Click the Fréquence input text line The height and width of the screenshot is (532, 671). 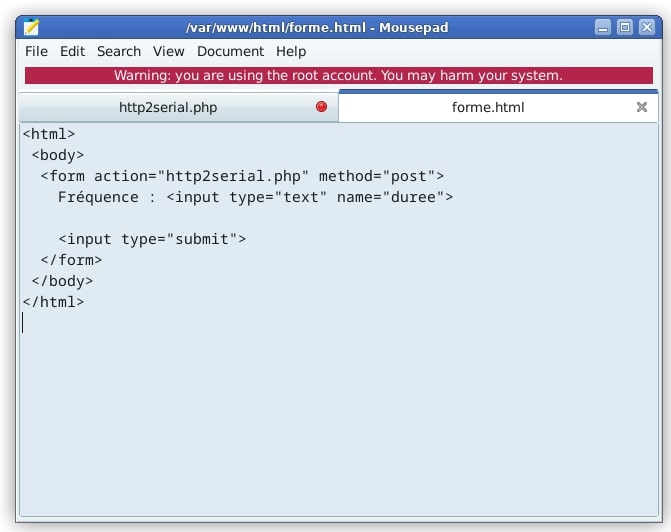click(255, 197)
